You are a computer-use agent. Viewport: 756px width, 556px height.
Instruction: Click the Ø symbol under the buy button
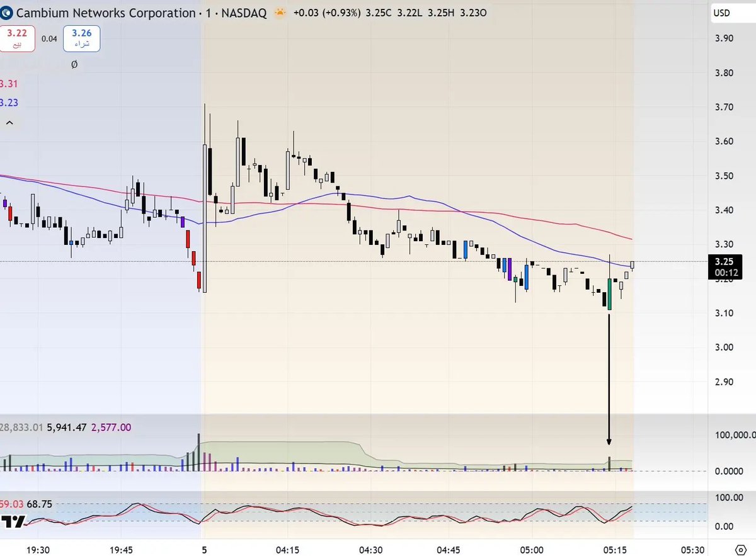tap(74, 64)
